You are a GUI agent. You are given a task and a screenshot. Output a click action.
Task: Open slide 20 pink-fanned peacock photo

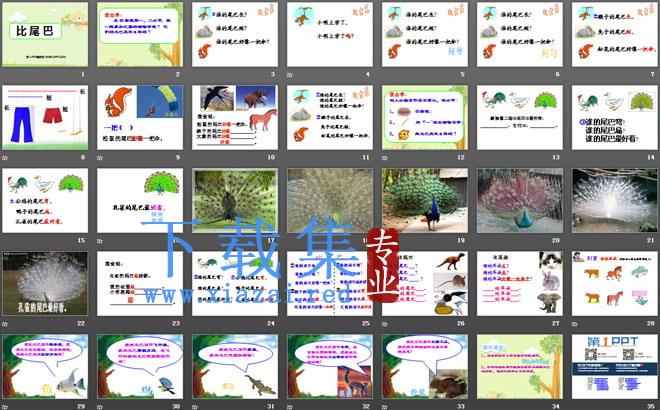pos(519,201)
